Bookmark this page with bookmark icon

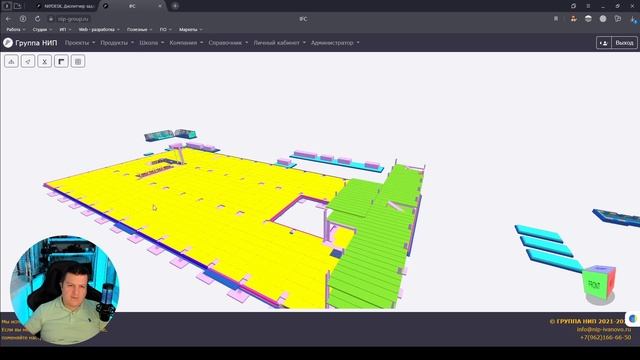pos(556,19)
